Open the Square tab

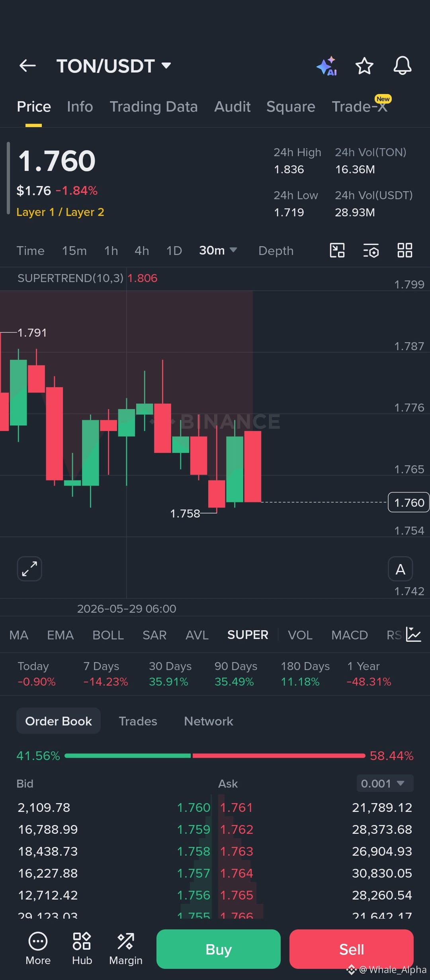tap(291, 107)
